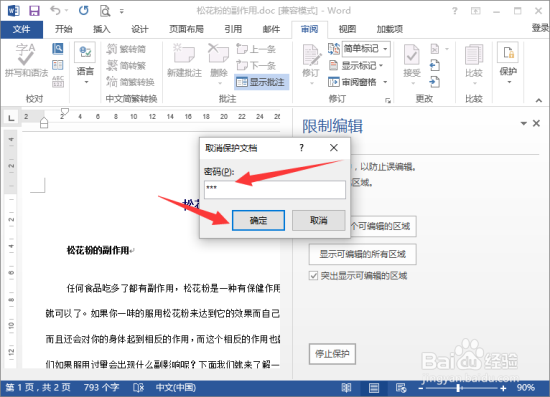The image size is (550, 397).
Task: Open the Word Help question mark
Action: click(455, 11)
